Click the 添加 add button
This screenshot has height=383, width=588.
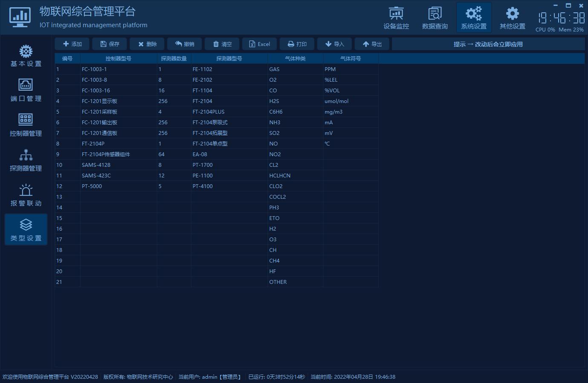coord(72,44)
